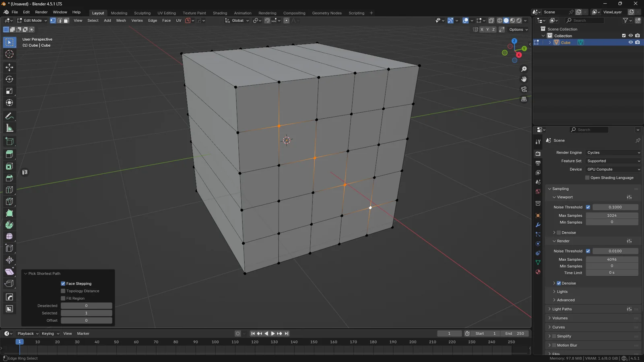
Task: Open the File menu
Action: click(x=15, y=12)
